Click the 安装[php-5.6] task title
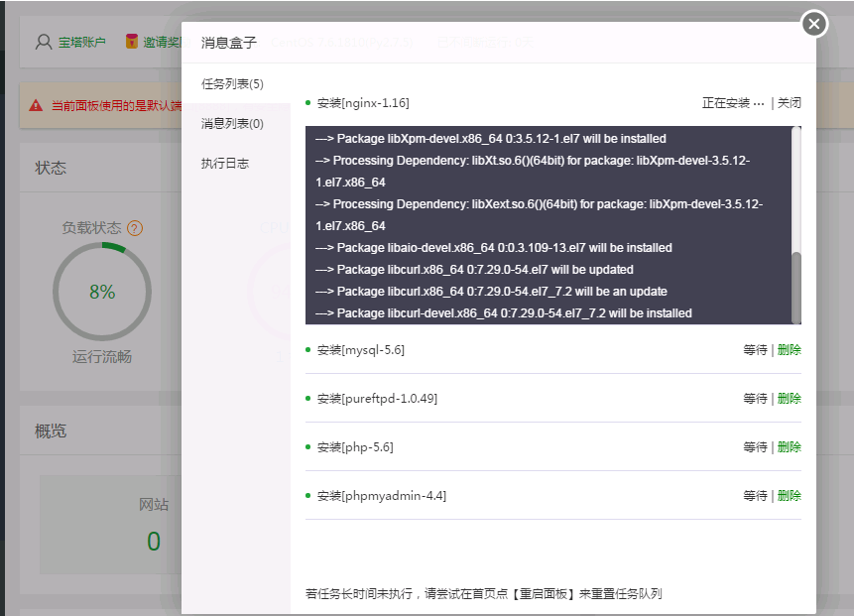The image size is (854, 616). coord(355,447)
